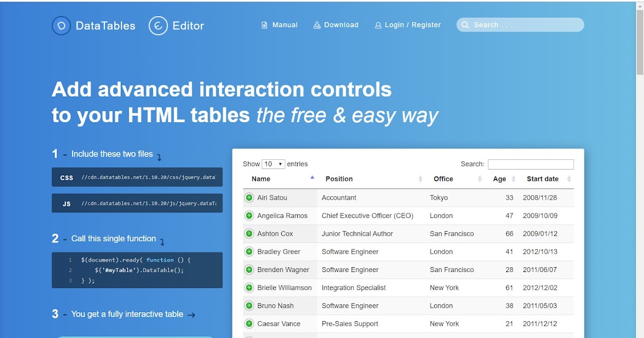Click the person icon beside Login / Register
This screenshot has height=338, width=644.
pos(377,25)
